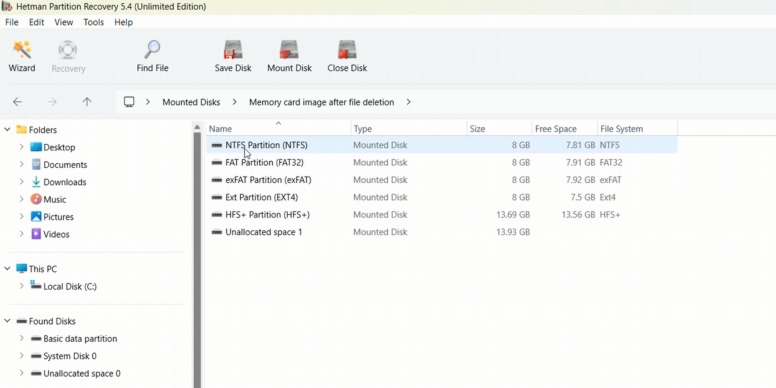Select the Videos folder icon
This screenshot has height=388, width=776.
point(36,234)
